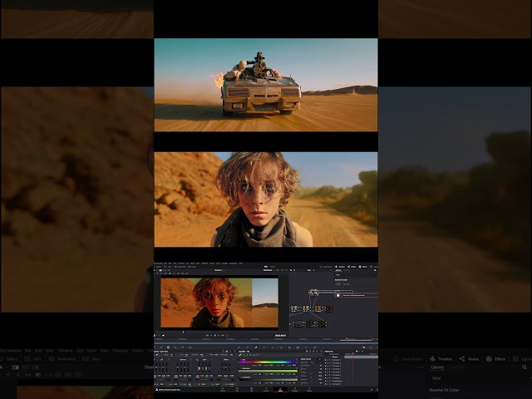532x399 pixels.
Task: Open the Key palette icon
Action: pos(298,347)
